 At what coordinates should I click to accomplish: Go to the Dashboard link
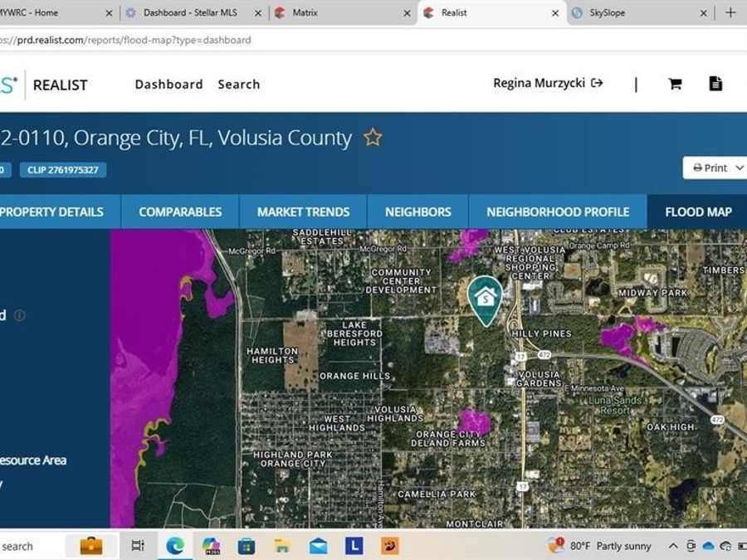[168, 84]
